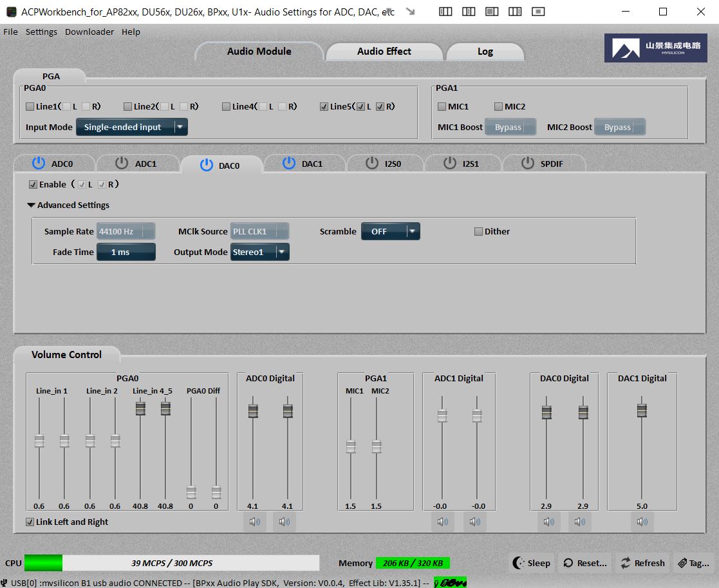Screen dimensions: 719x588
Task: Toggle the DAC1 power icon
Action: (x=289, y=164)
